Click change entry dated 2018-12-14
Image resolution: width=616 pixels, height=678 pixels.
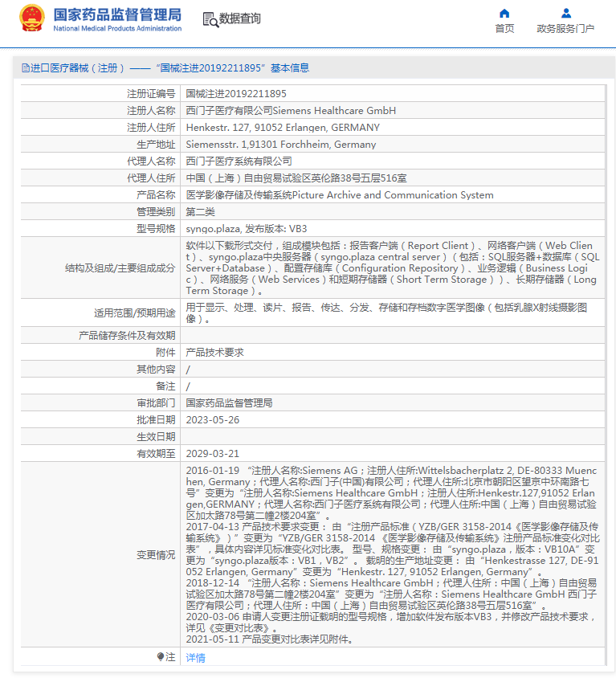pyautogui.click(x=391, y=594)
